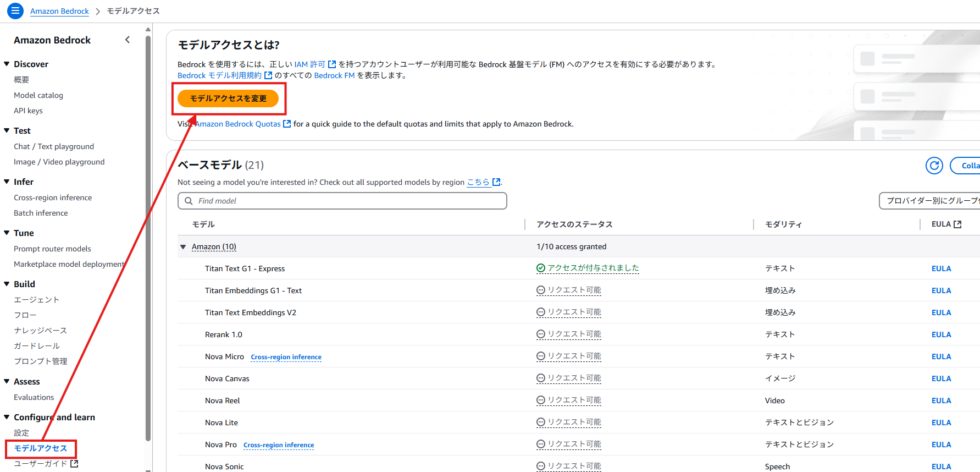Open the EULA link for Titan Text G1 - Express
The height and width of the screenshot is (472, 980).
point(941,268)
